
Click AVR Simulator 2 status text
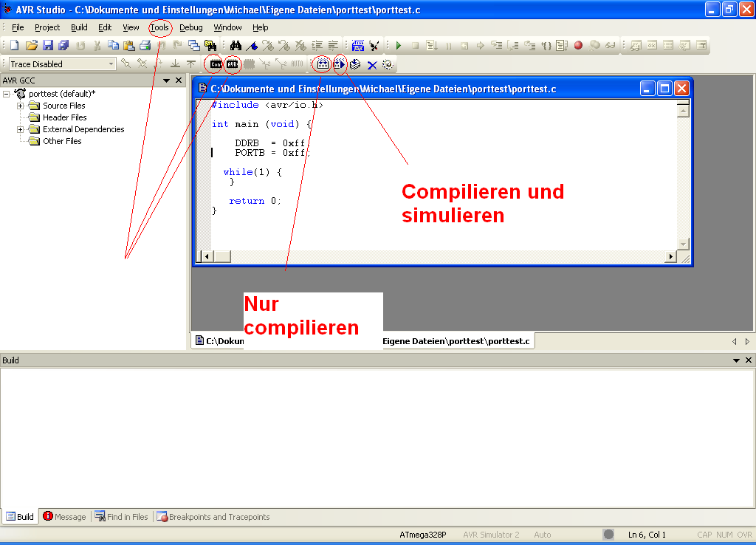pos(491,535)
